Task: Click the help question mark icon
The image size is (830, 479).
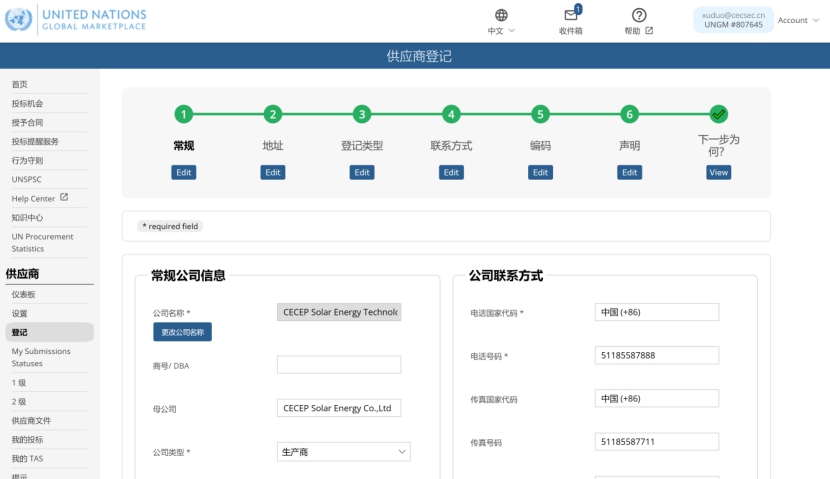Action: [639, 15]
